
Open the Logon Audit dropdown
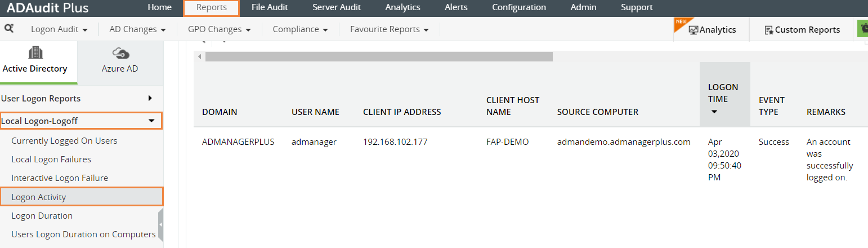click(x=59, y=29)
